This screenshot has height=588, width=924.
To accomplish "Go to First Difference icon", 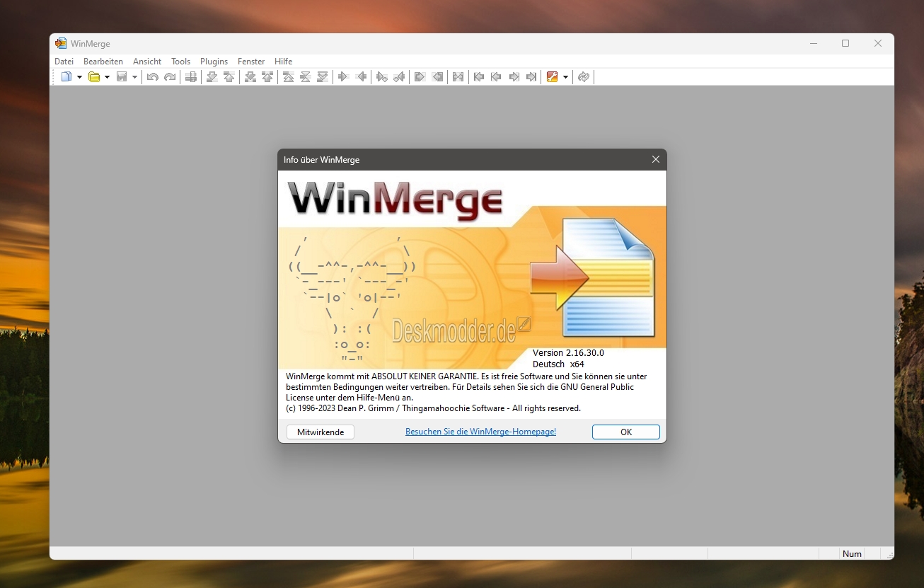I will click(288, 76).
